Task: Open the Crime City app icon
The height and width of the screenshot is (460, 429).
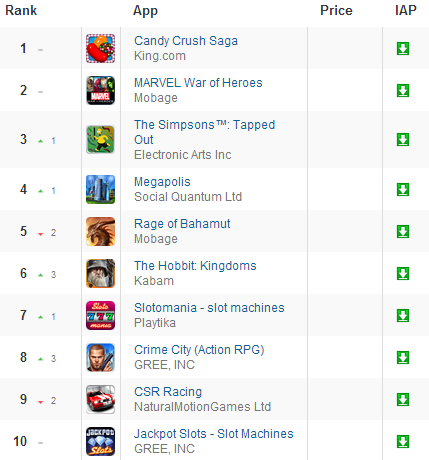Action: click(100, 357)
